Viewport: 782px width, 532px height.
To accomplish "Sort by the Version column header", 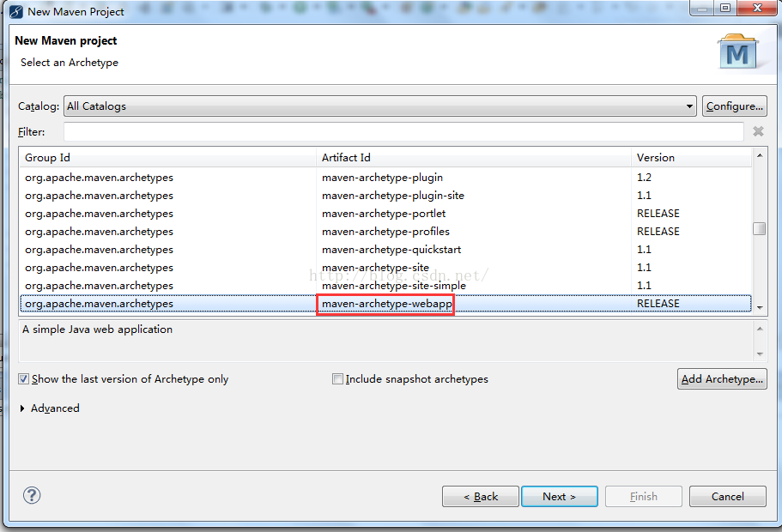I will pyautogui.click(x=691, y=158).
